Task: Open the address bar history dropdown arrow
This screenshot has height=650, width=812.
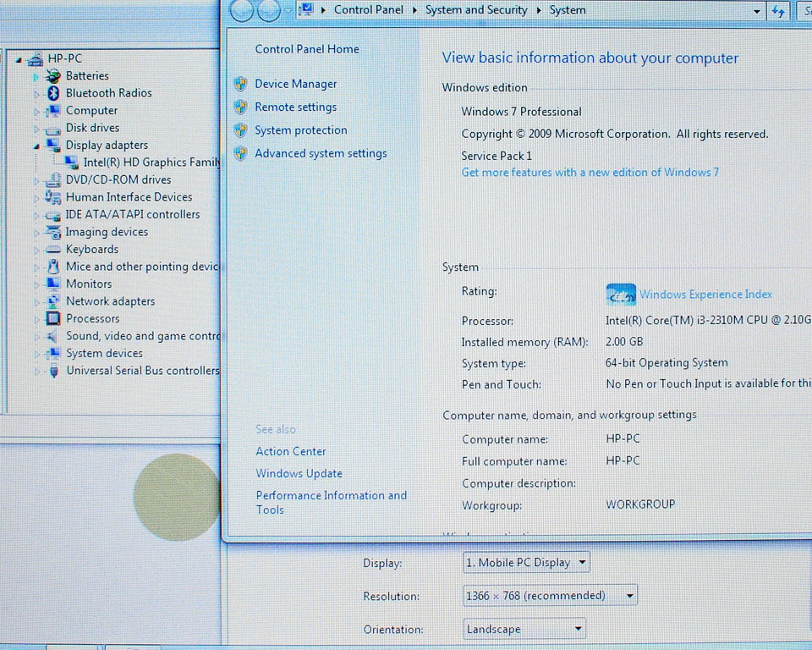Action: (x=757, y=11)
